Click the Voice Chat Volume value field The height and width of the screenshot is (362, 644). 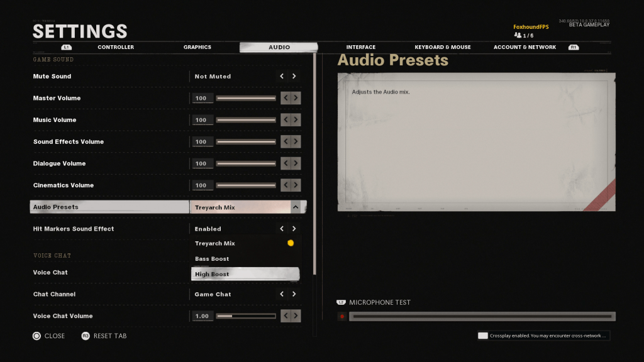[x=202, y=315]
